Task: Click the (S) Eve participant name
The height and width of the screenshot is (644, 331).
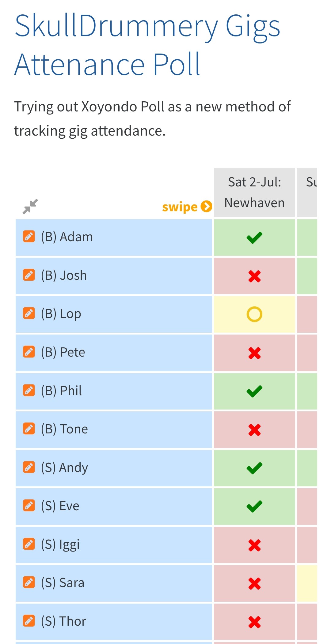Action: click(69, 506)
